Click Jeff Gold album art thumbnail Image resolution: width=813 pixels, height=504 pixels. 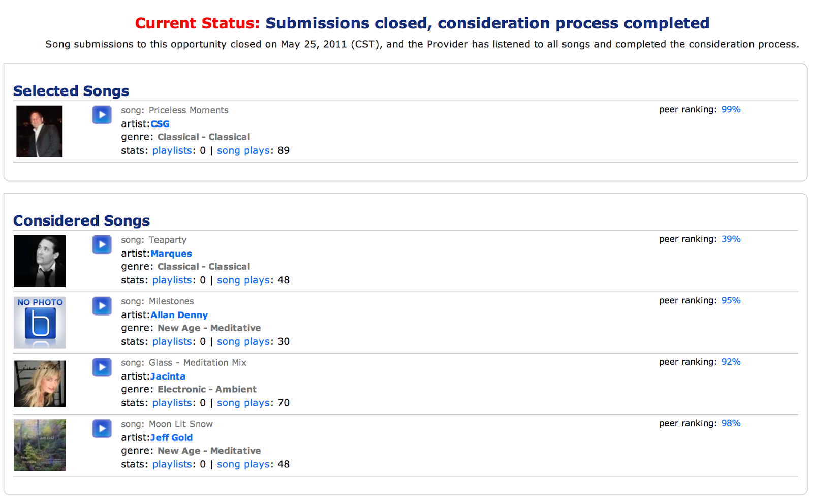(x=40, y=445)
